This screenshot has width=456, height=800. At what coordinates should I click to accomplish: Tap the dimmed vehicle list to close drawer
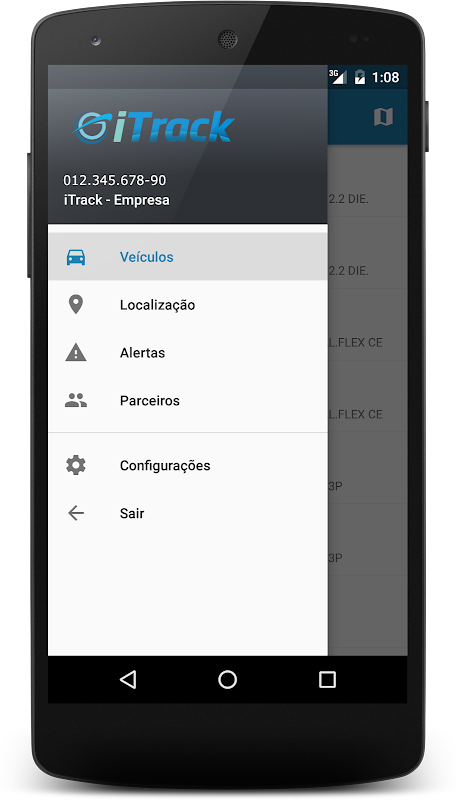(x=367, y=400)
